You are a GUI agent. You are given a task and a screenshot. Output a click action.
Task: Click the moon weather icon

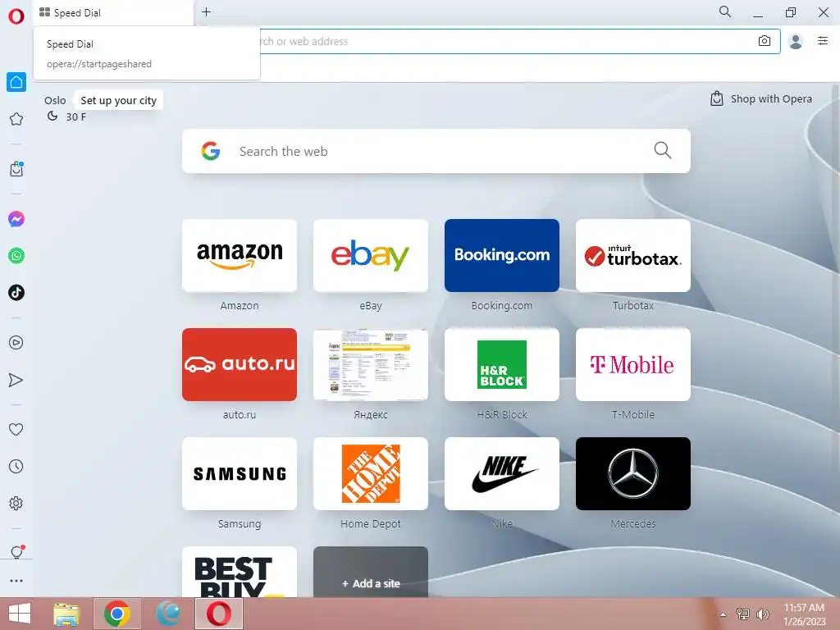pyautogui.click(x=52, y=116)
